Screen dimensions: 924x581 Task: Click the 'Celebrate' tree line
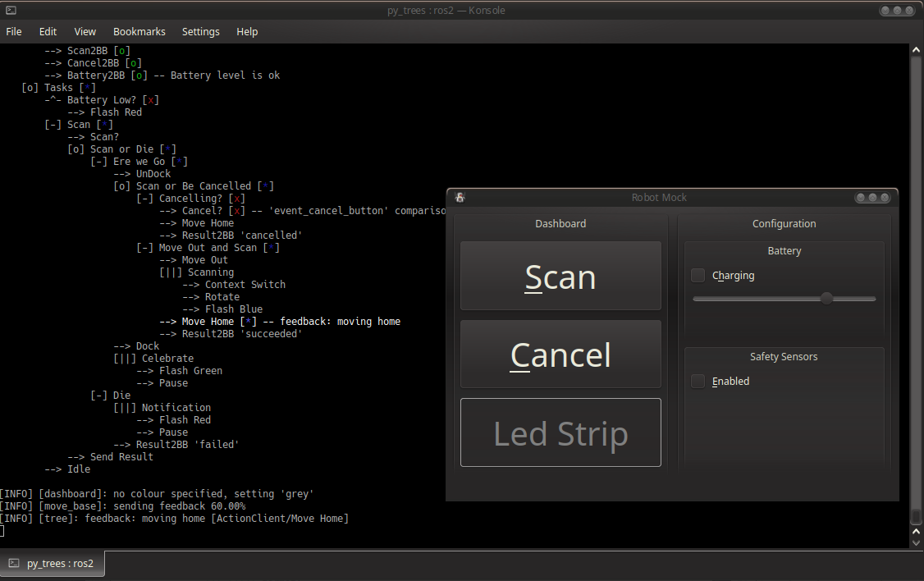click(153, 359)
